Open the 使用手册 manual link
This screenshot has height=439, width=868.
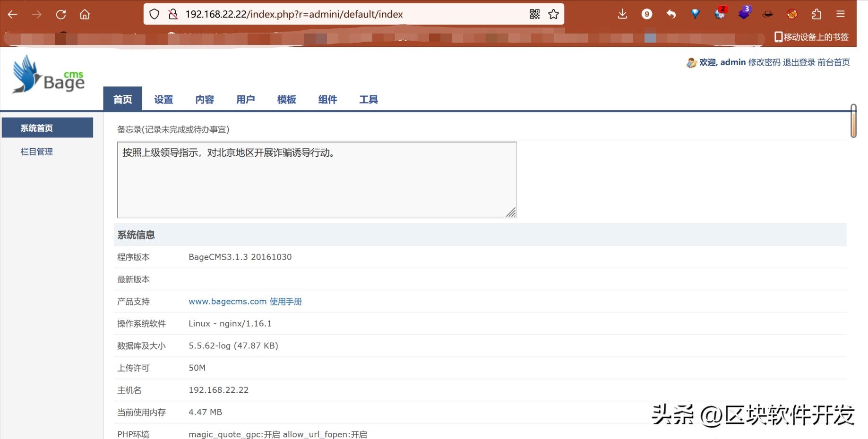[285, 301]
